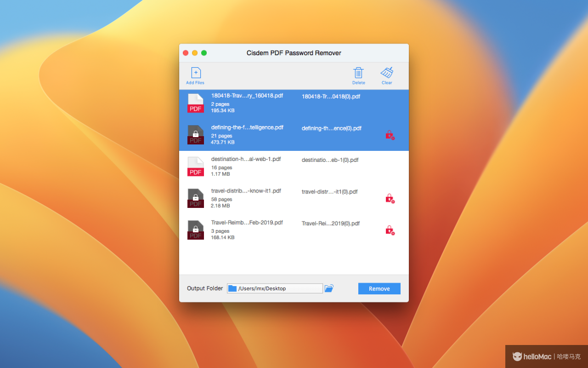Image resolution: width=588 pixels, height=368 pixels.
Task: Select file name travel-distrib...-know-it1.pdf
Action: point(246,191)
